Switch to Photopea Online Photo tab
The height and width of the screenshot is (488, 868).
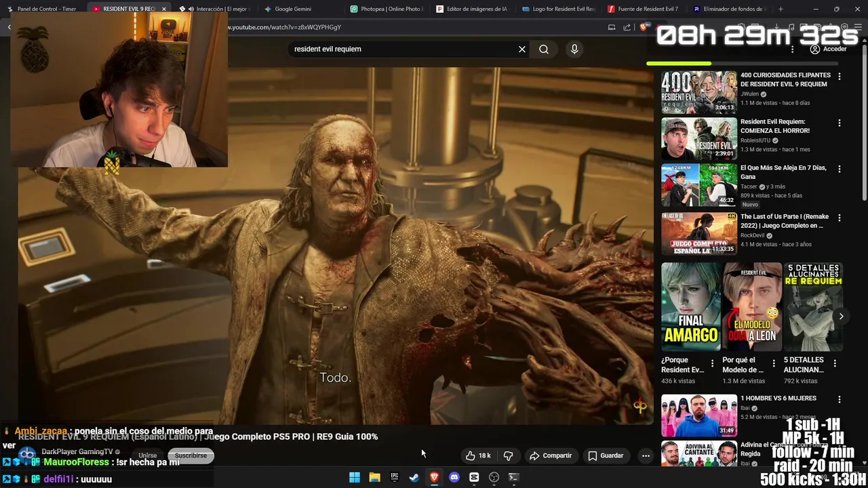coord(387,9)
